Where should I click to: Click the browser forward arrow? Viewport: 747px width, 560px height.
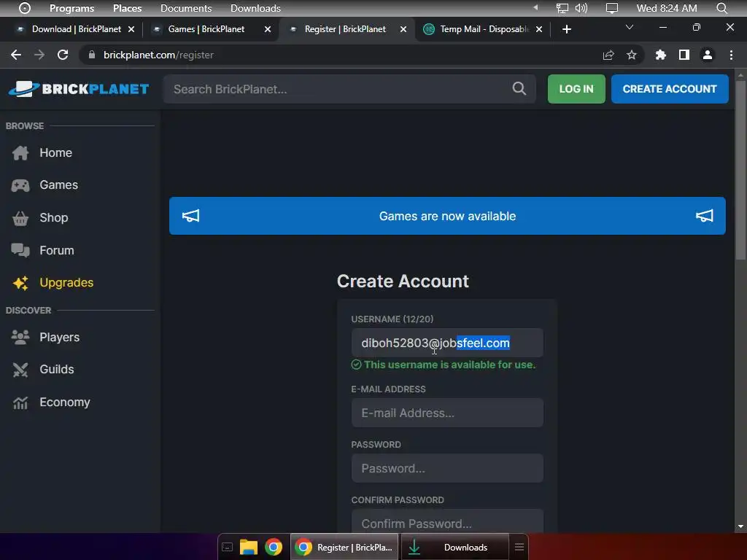pyautogui.click(x=39, y=55)
